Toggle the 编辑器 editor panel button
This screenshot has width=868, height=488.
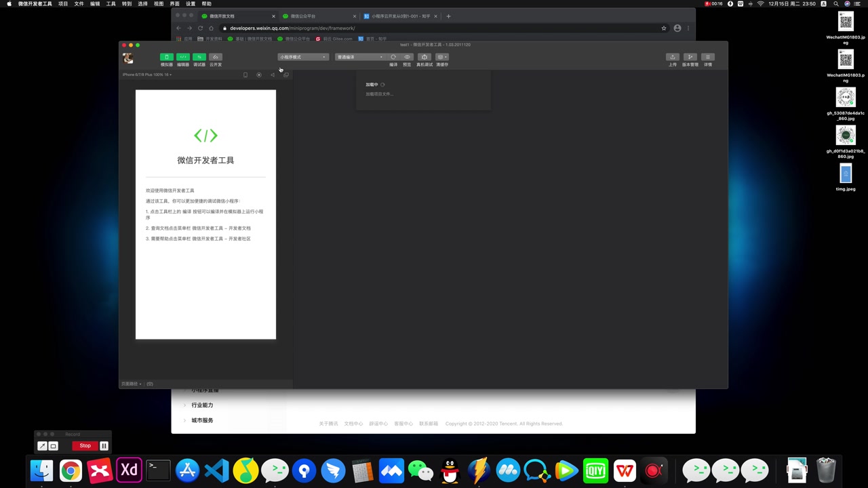182,58
